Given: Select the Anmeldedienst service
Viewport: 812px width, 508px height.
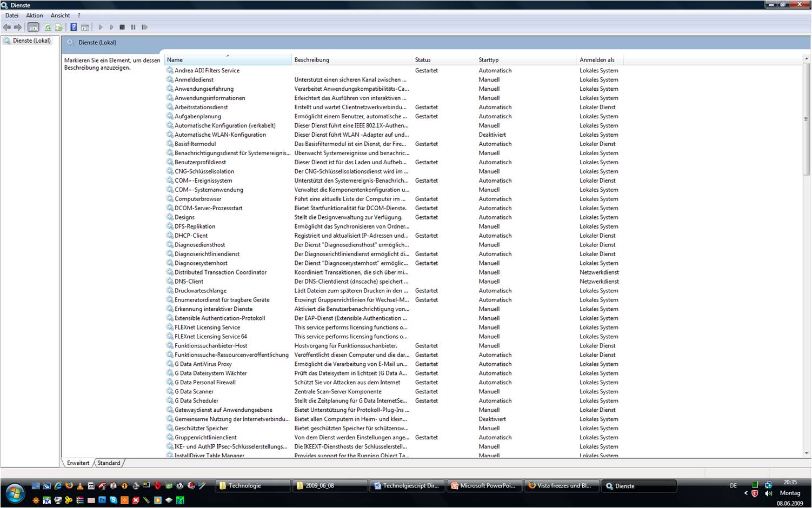Looking at the screenshot, I should (194, 79).
